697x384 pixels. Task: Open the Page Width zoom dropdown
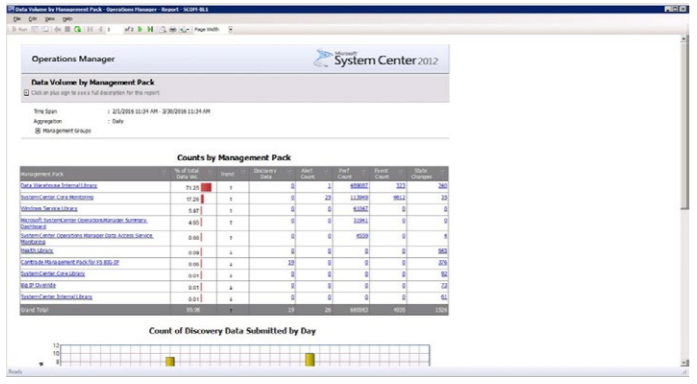[231, 29]
